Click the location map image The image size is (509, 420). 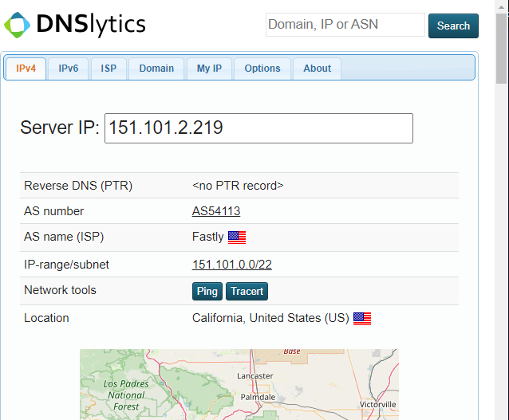click(239, 384)
